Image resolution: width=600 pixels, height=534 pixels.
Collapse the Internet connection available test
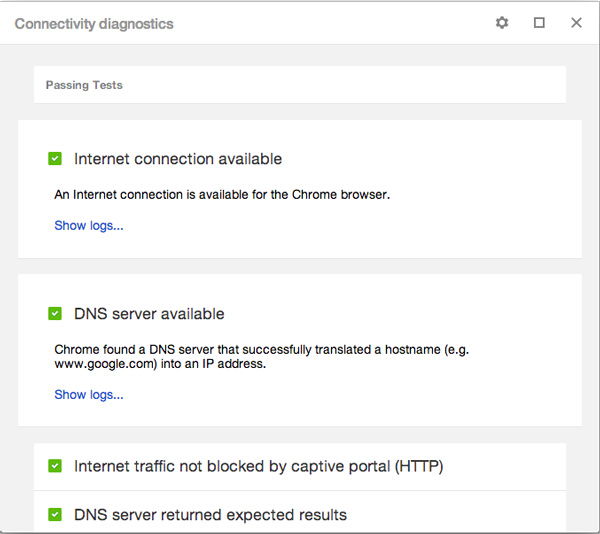(x=178, y=159)
